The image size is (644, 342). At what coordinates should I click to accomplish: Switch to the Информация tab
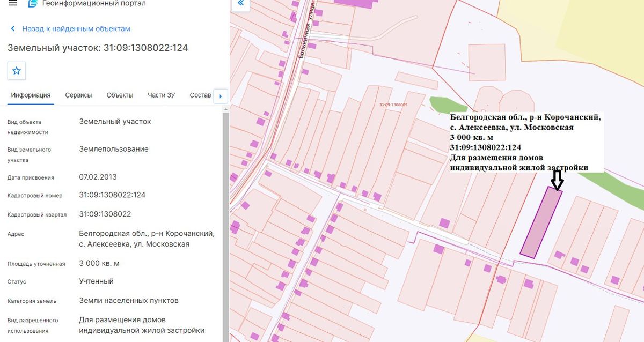pyautogui.click(x=31, y=95)
